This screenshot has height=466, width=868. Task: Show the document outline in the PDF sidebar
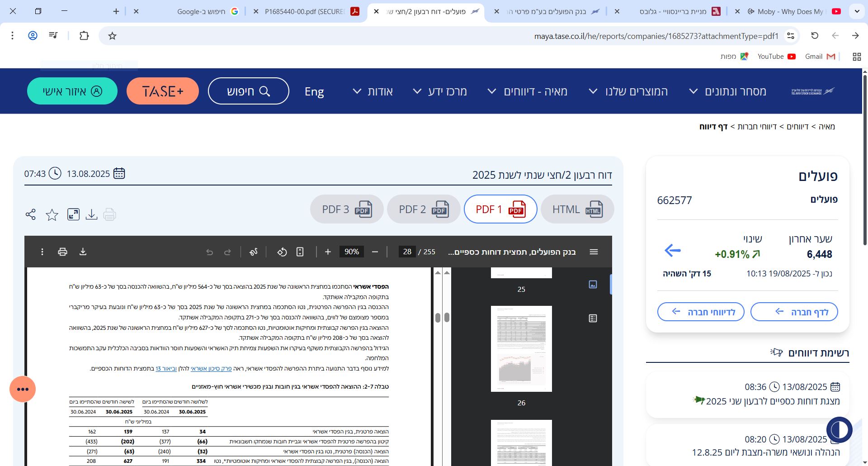click(x=593, y=319)
